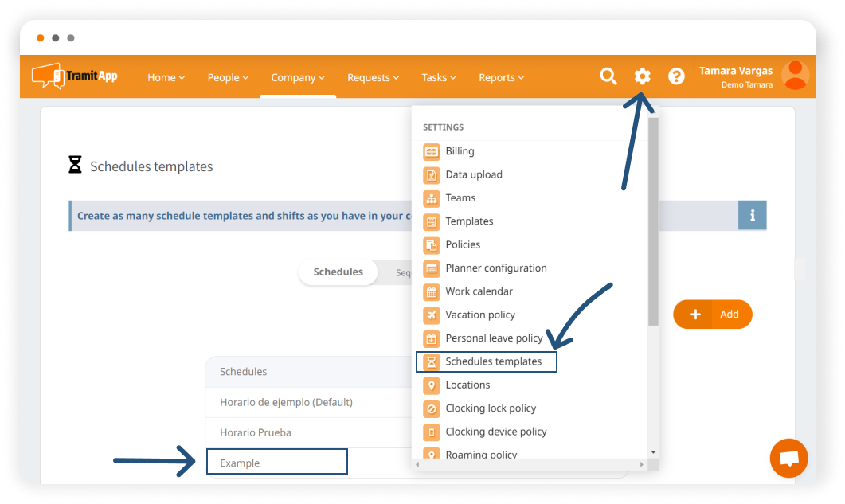Open the search magnifier icon
The width and height of the screenshot is (845, 504).
tap(608, 76)
